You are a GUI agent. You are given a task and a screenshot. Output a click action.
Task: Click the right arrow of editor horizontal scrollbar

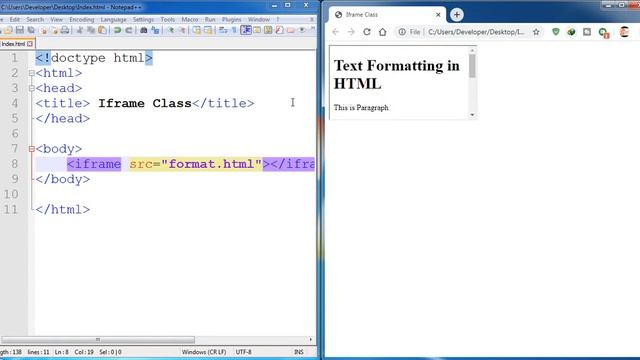click(x=311, y=340)
